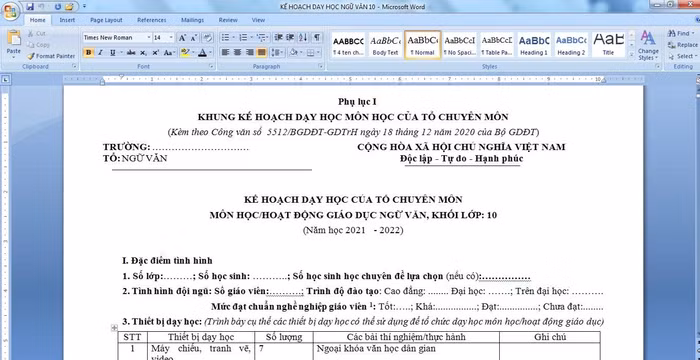The image size is (700, 360).
Task: Click Decrease Indent icon
Action: pyautogui.click(x=278, y=38)
